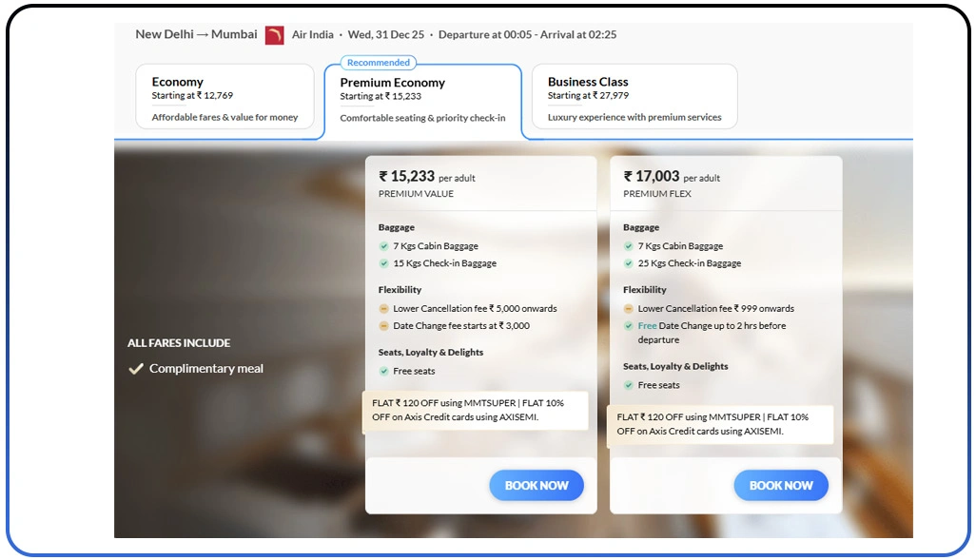Open the Business Class fare tab
Image resolution: width=976 pixels, height=560 pixels.
pos(634,97)
